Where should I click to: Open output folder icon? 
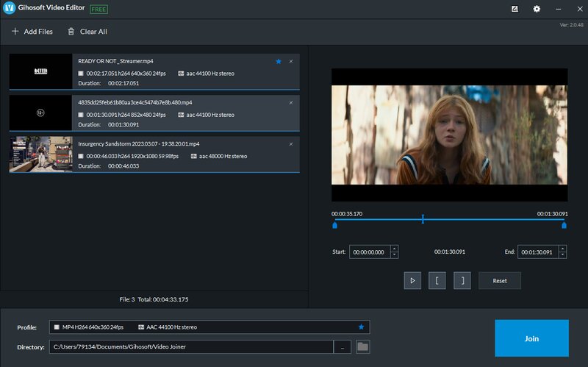362,346
